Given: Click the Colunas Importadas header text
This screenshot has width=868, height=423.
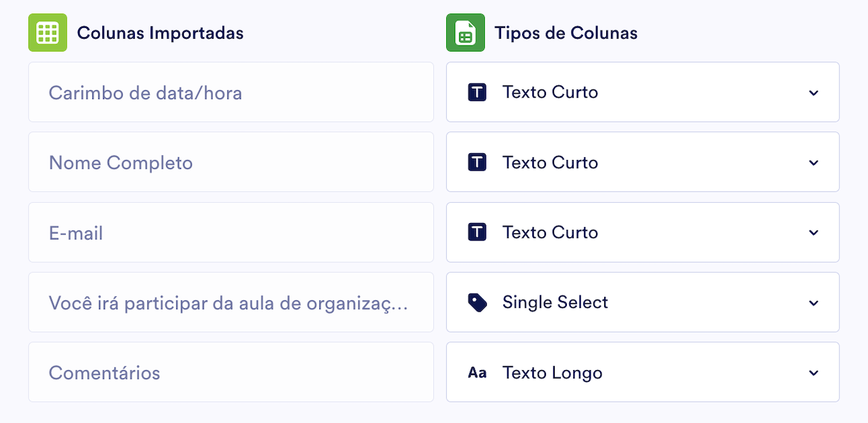Looking at the screenshot, I should (160, 32).
